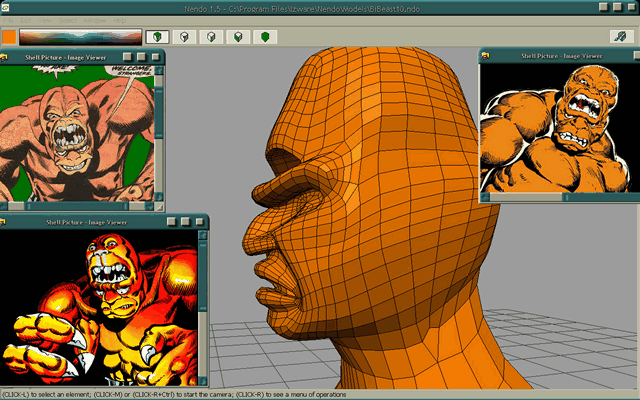Click horizontal scrollbar thumb in top-left Image Viewer
The image size is (640, 400).
coord(76,207)
